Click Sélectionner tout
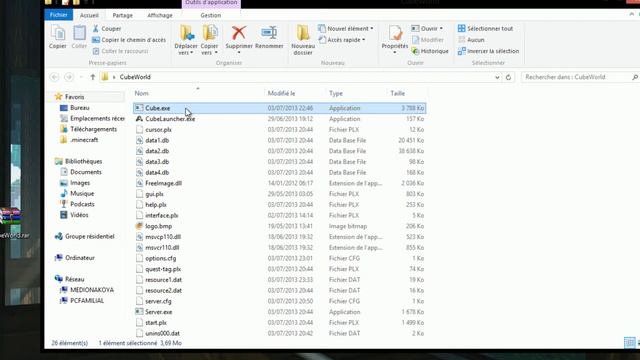Image resolution: width=640 pixels, height=360 pixels. [485, 29]
